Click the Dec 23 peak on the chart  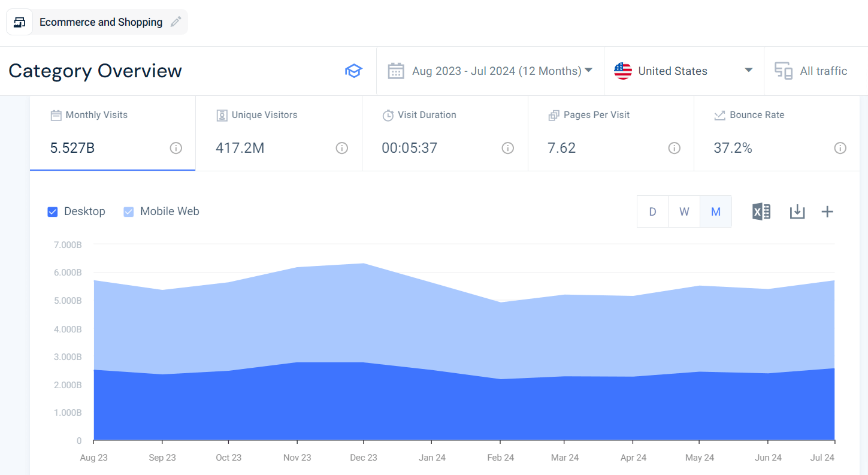pyautogui.click(x=364, y=264)
